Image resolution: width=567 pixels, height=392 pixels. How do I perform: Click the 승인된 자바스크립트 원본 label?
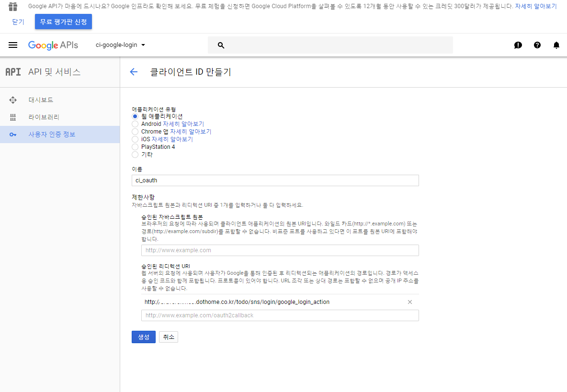coord(172,217)
